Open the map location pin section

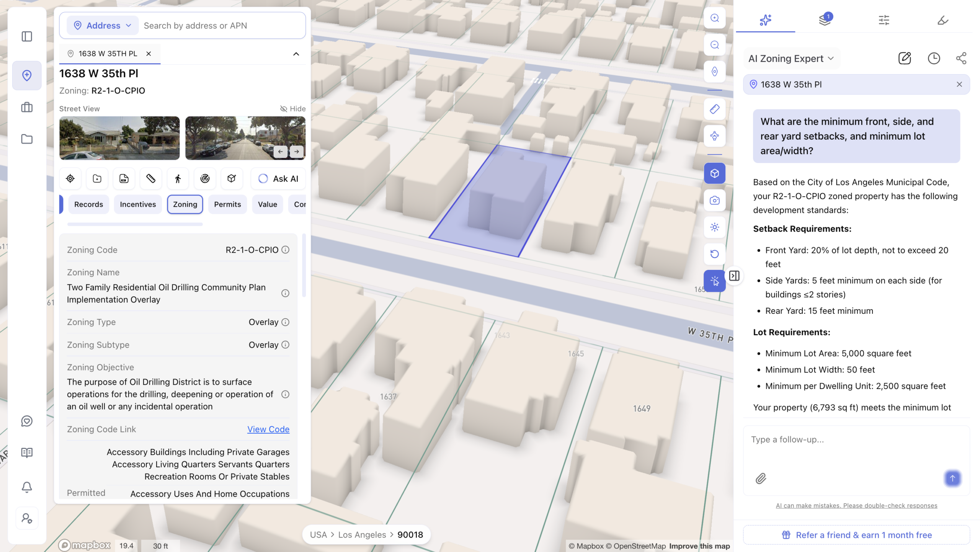27,75
